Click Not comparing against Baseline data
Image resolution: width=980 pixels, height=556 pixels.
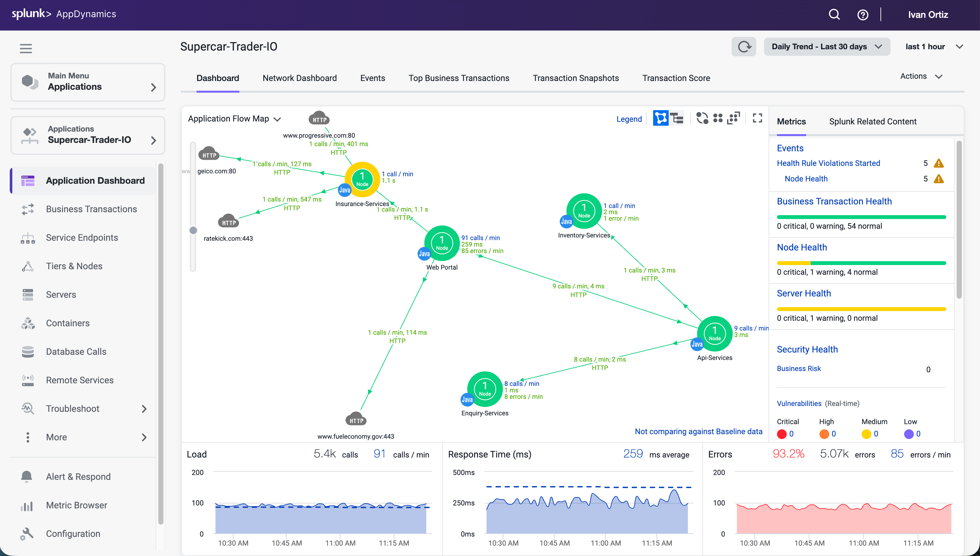[699, 431]
